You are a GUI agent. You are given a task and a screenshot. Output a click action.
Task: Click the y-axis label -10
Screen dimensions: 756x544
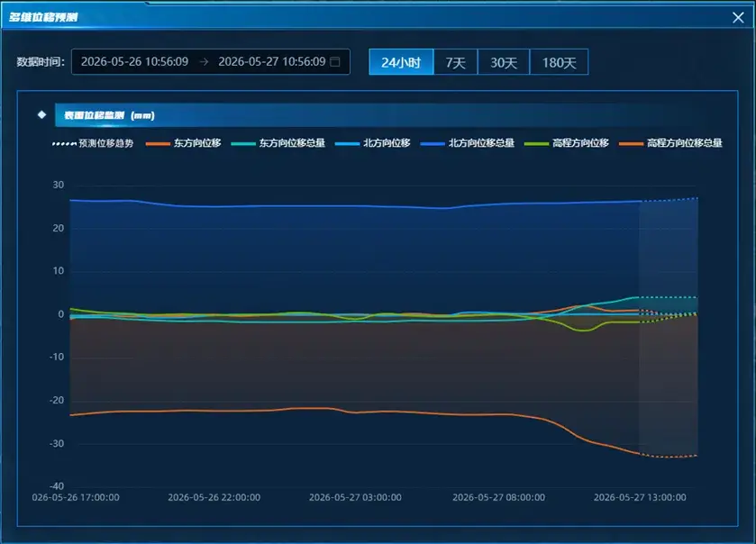tap(57, 357)
